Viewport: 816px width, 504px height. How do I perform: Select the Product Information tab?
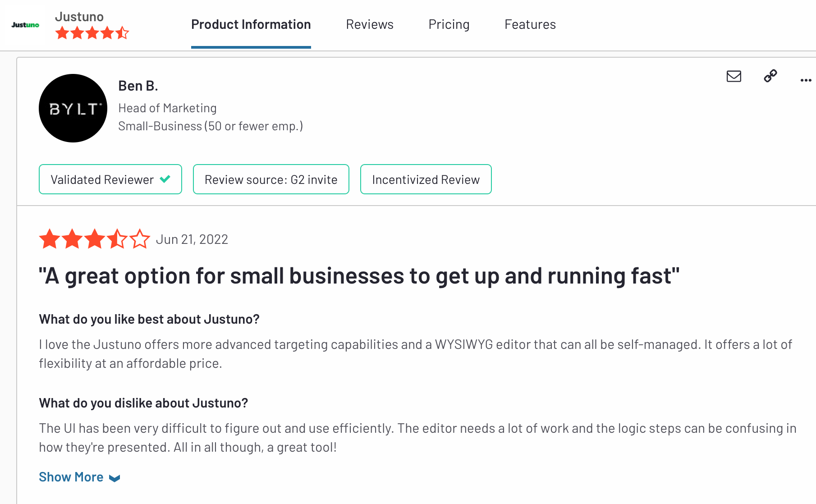pos(251,24)
